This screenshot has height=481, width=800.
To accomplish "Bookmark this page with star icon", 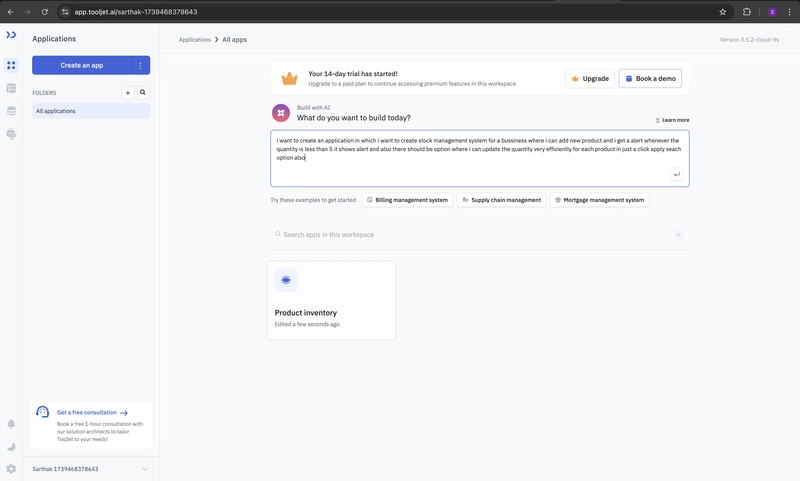I will point(722,12).
